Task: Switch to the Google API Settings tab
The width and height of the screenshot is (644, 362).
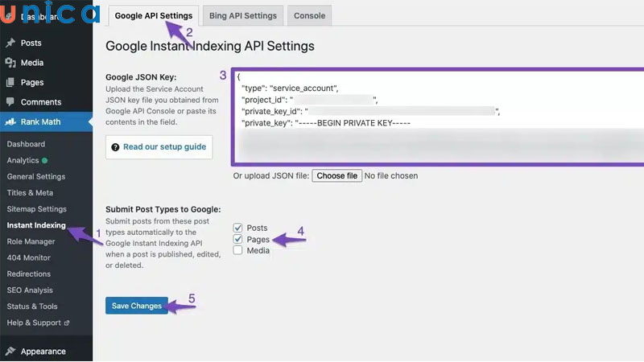Action: (x=154, y=15)
